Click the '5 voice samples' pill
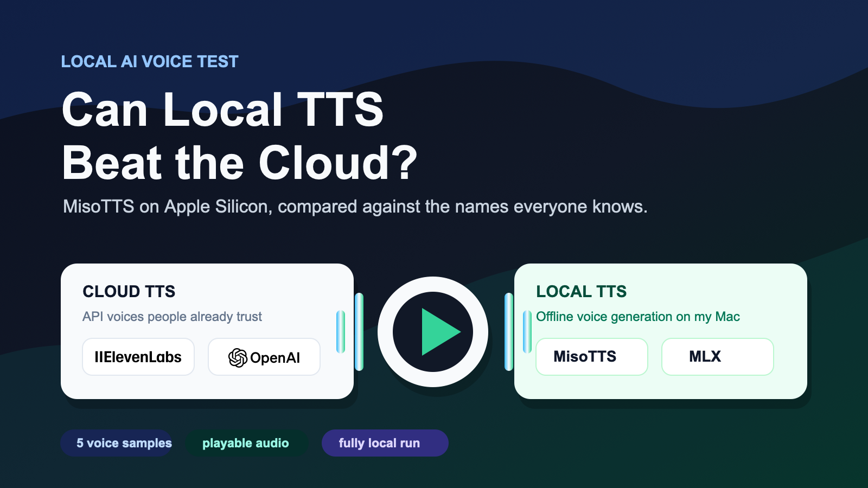 point(117,443)
